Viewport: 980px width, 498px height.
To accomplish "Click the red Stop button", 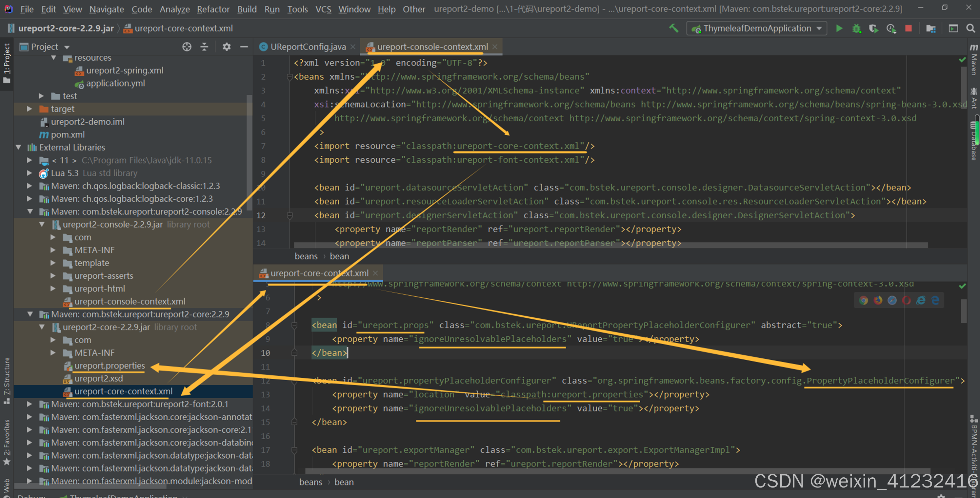I will tap(909, 29).
